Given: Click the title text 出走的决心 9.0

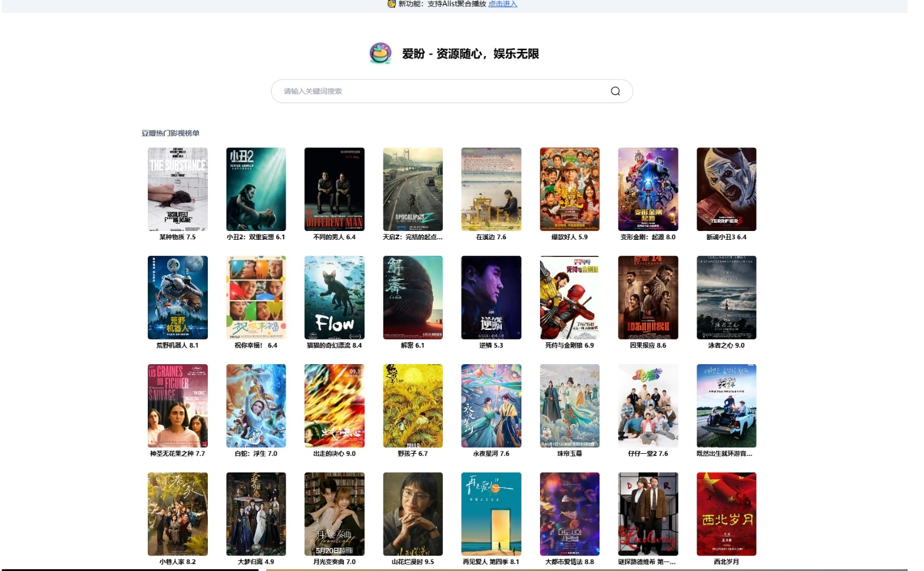Looking at the screenshot, I should [335, 454].
